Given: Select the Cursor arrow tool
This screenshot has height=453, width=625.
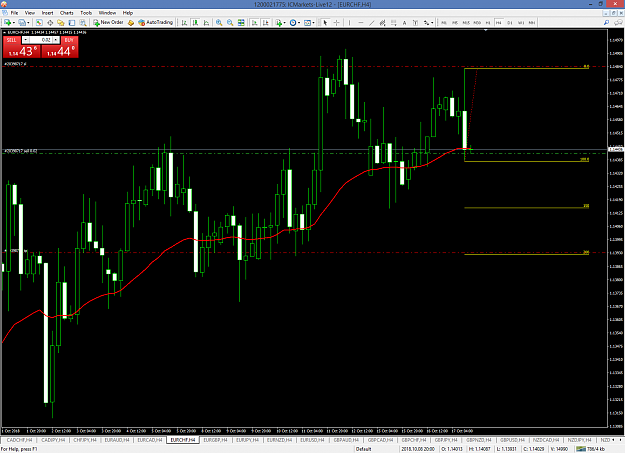Looking at the screenshot, I should click(x=325, y=23).
